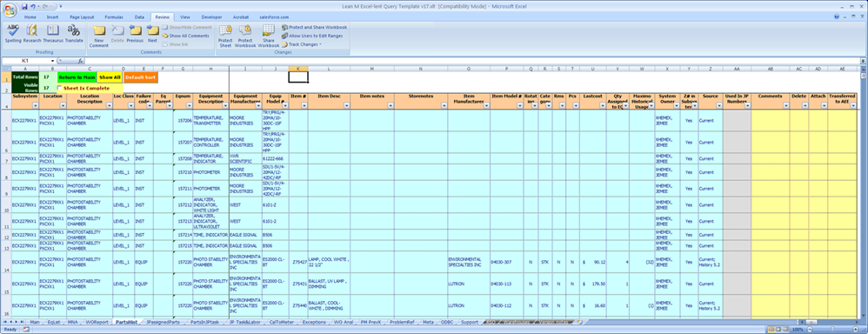Open the Developer ribbon tab

pos(212,17)
